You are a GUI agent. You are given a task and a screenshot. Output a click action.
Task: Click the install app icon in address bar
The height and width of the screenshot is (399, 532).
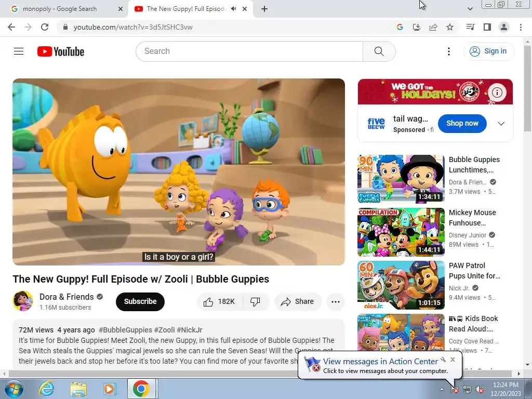pos(417,27)
